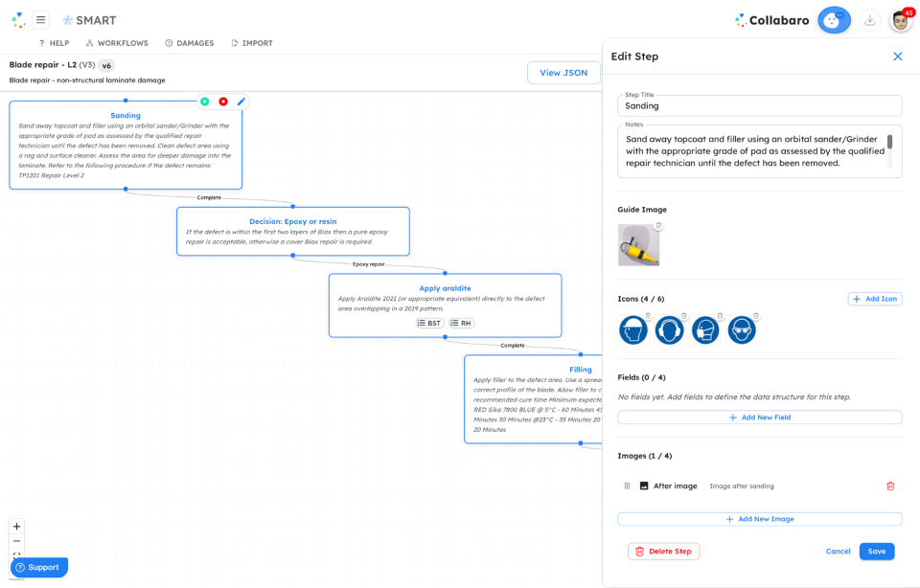The height and width of the screenshot is (588, 920).
Task: Open the WORKFLOWS menu item
Action: [116, 42]
